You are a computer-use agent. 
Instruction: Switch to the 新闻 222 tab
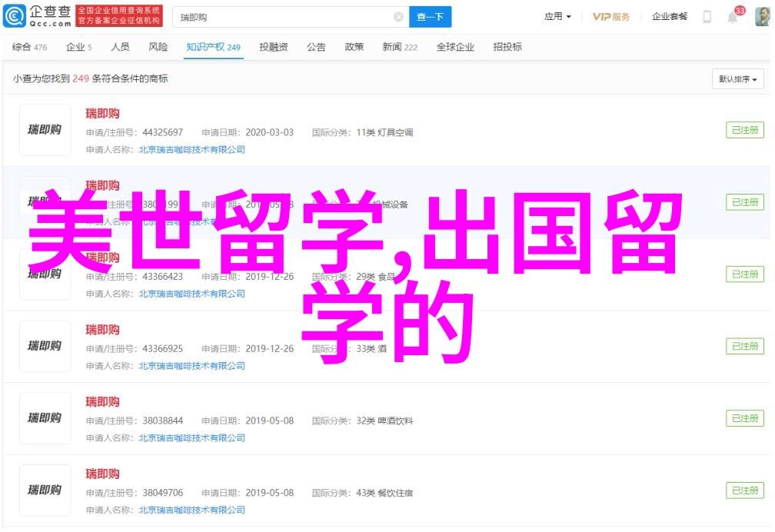[x=399, y=47]
